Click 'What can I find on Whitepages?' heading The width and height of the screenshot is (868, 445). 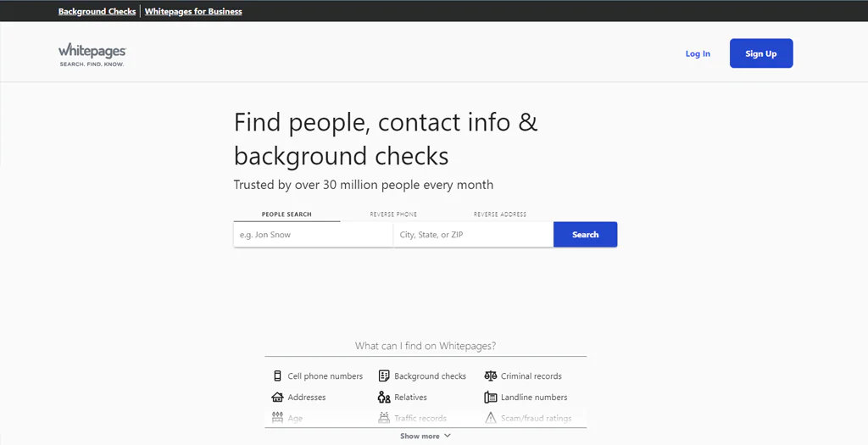pyautogui.click(x=426, y=346)
